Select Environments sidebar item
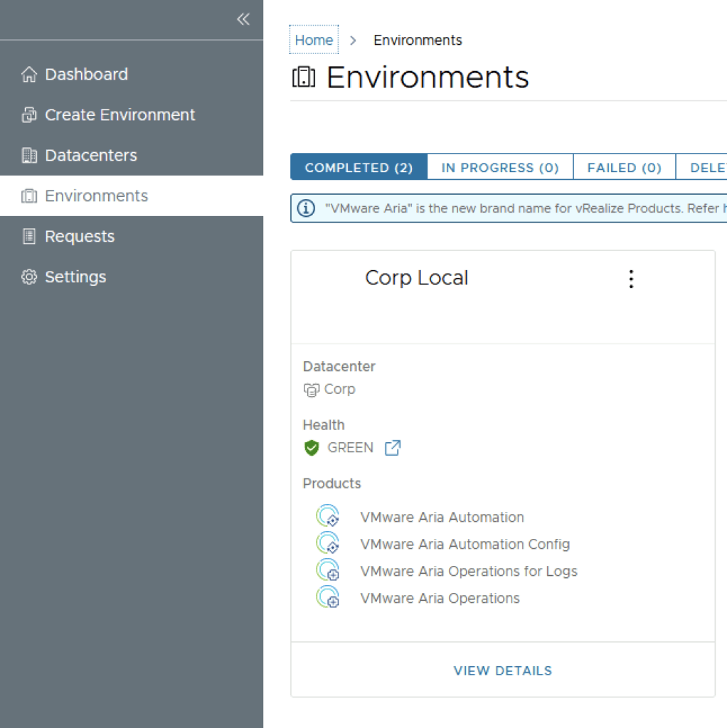727x728 pixels. click(x=132, y=196)
